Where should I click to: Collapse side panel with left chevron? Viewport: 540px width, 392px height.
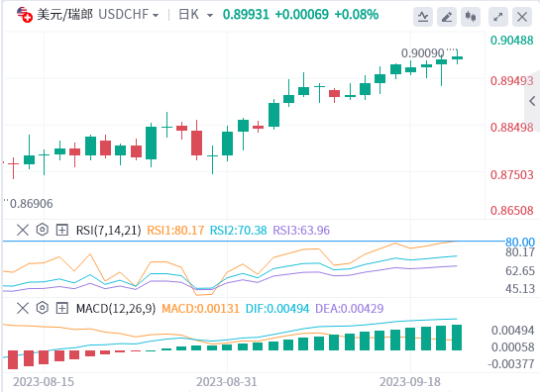(532, 101)
